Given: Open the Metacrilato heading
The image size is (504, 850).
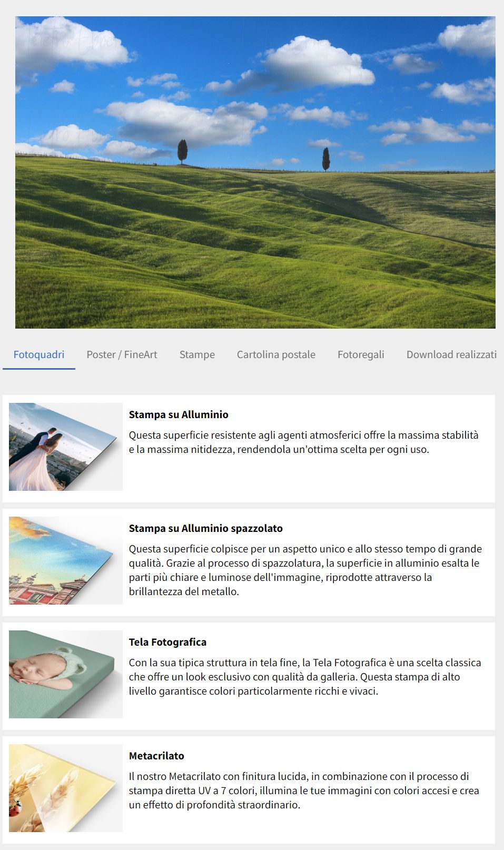Looking at the screenshot, I should tap(156, 756).
